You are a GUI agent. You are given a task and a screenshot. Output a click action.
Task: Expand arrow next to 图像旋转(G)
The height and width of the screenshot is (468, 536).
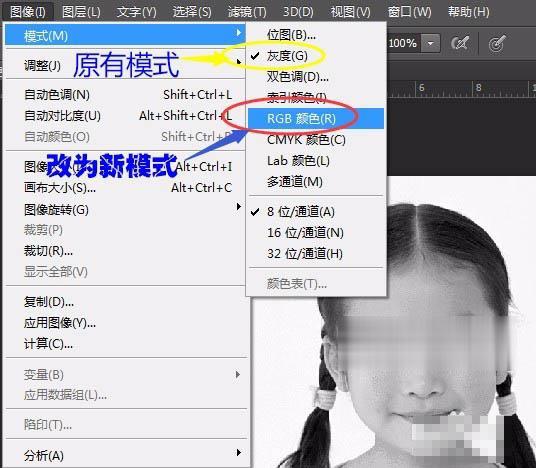[238, 206]
